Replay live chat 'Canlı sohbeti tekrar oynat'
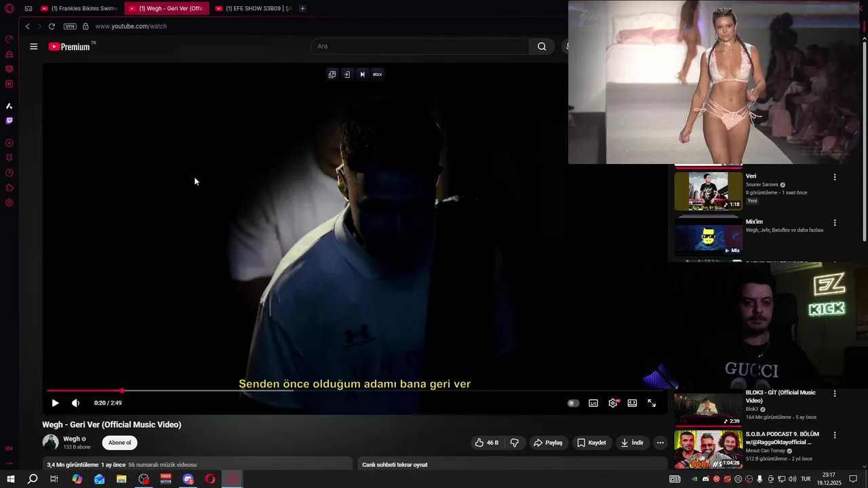 point(395,465)
